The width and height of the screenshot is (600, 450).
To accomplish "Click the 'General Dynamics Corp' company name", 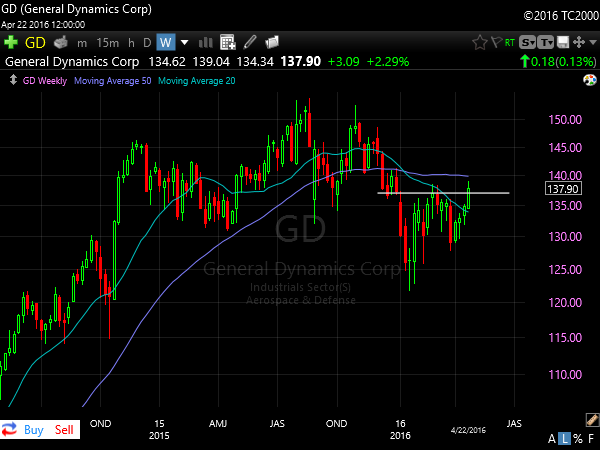I will pyautogui.click(x=72, y=62).
